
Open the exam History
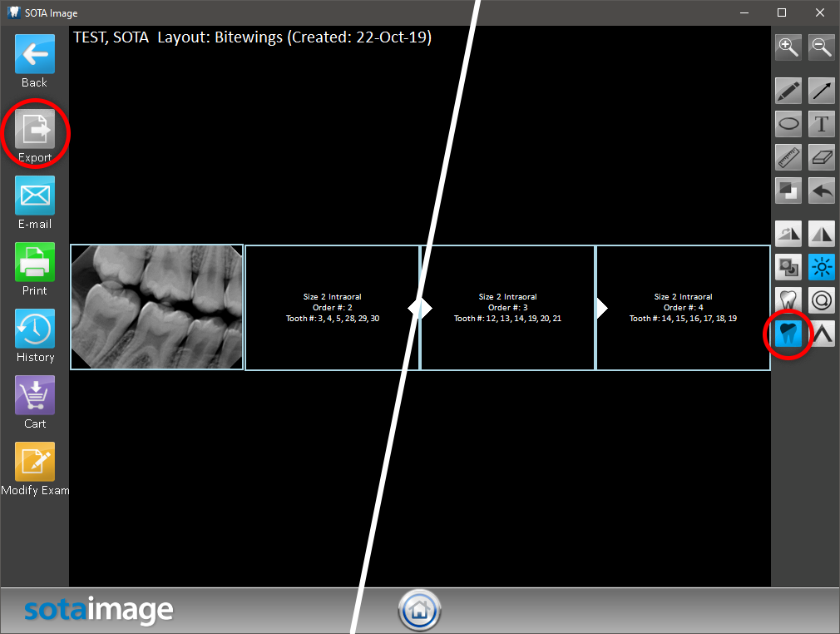click(35, 329)
